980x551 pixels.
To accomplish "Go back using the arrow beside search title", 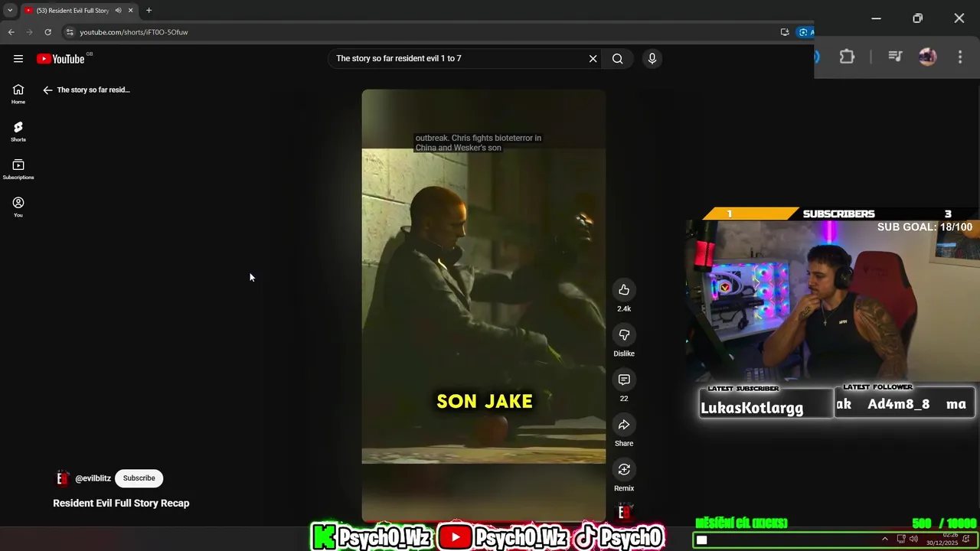I will pyautogui.click(x=47, y=90).
